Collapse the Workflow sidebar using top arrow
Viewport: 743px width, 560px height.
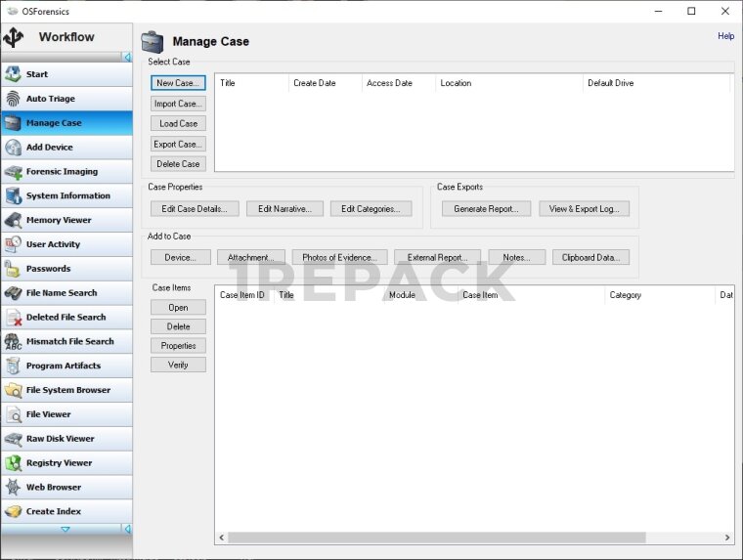[x=127, y=58]
